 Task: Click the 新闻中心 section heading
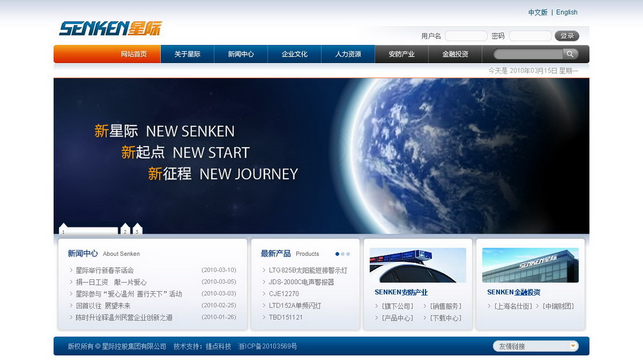[83, 254]
